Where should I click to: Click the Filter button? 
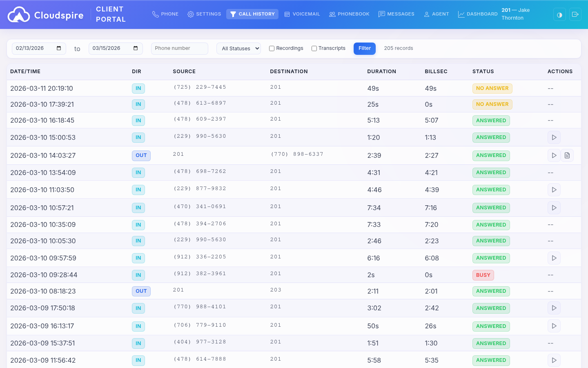(364, 48)
